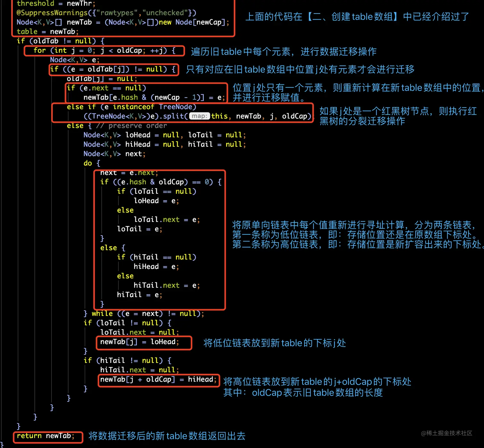Click the 'if (loTail == null)' condition
The width and height of the screenshot is (484, 448).
click(157, 191)
